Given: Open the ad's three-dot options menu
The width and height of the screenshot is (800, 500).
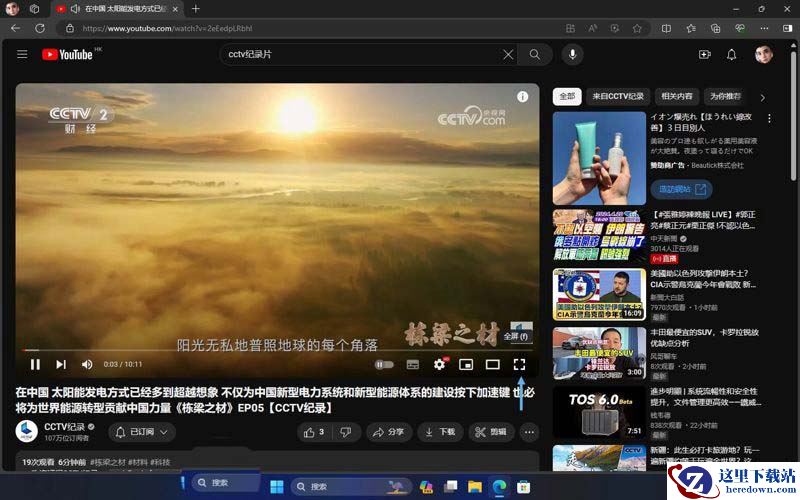Looking at the screenshot, I should tap(769, 118).
